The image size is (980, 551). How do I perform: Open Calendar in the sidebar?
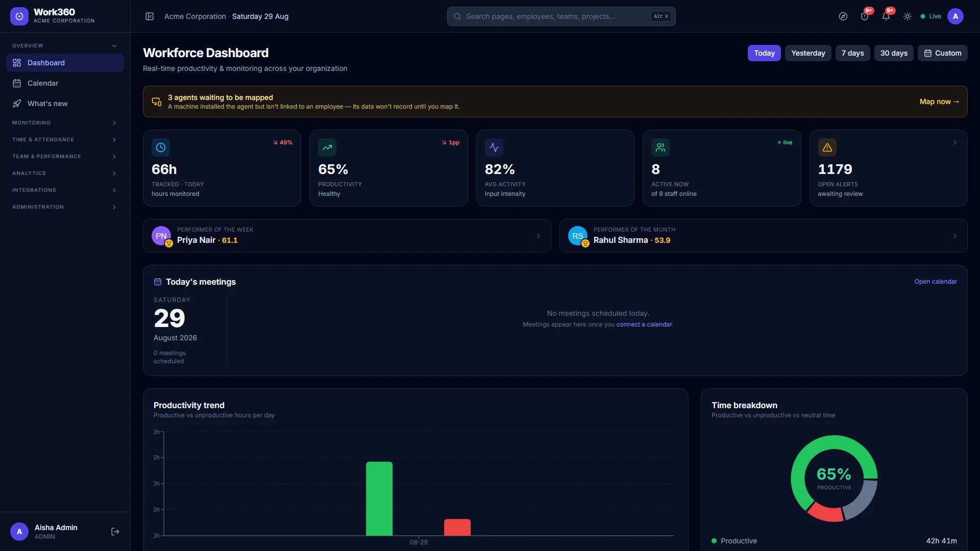(65, 83)
